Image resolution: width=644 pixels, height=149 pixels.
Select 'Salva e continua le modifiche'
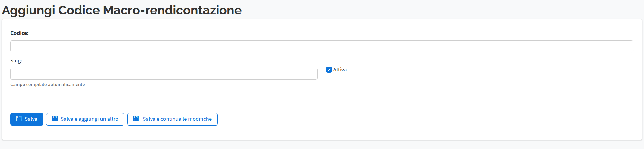pos(173,119)
